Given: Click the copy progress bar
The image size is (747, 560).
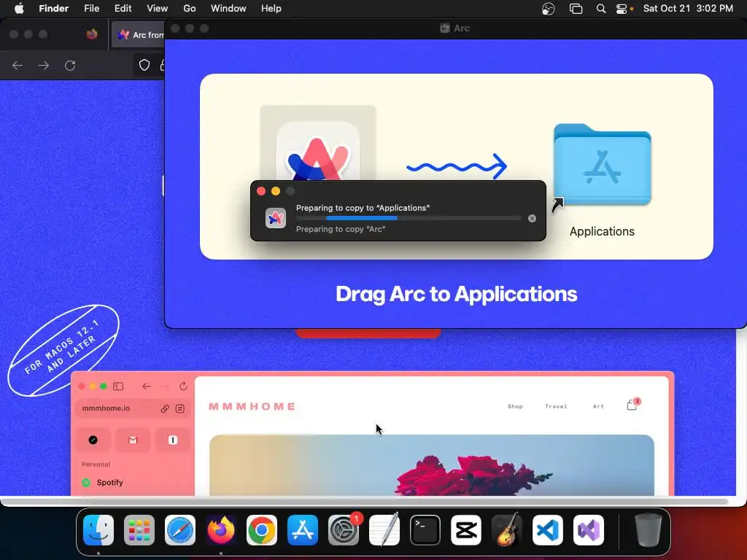Looking at the screenshot, I should [x=409, y=218].
